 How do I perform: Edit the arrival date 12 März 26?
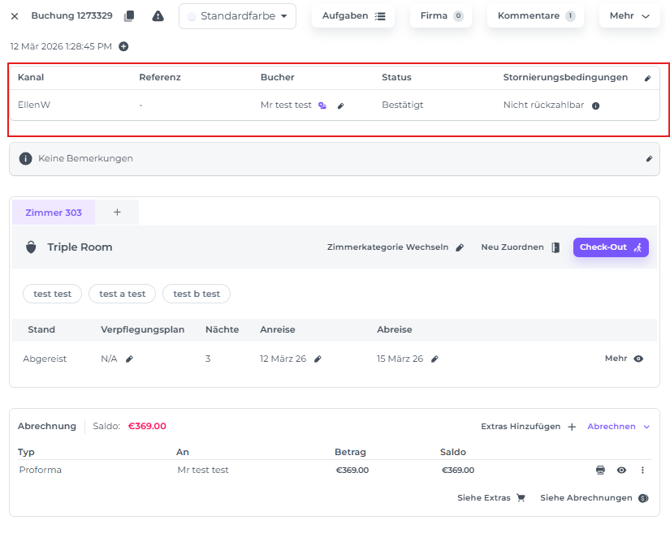(x=318, y=359)
